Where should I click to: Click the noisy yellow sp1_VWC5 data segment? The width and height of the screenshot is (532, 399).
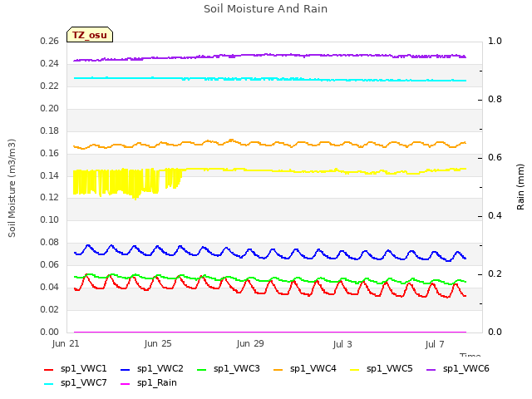point(127,181)
